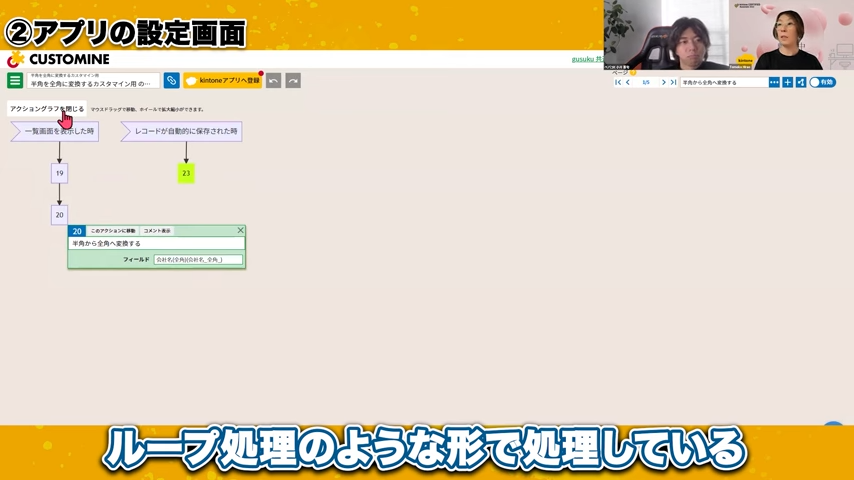Go to the previous page
The width and height of the screenshot is (854, 480).
click(628, 82)
